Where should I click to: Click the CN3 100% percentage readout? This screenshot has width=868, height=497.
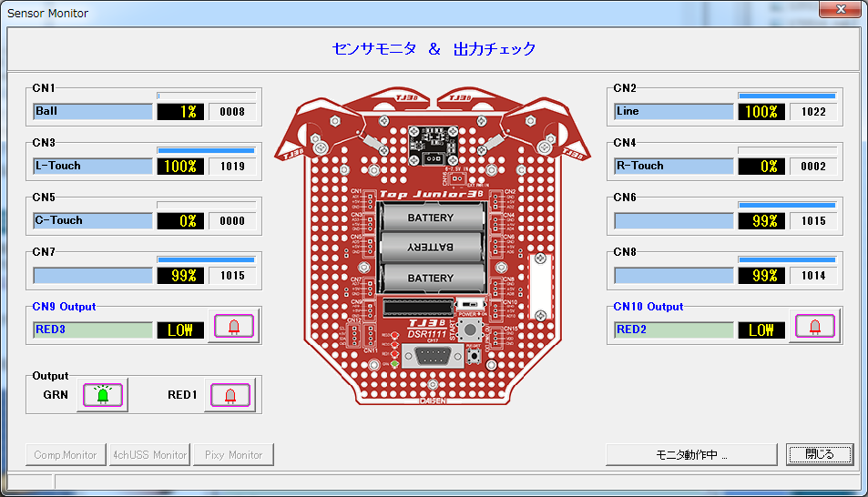click(180, 167)
